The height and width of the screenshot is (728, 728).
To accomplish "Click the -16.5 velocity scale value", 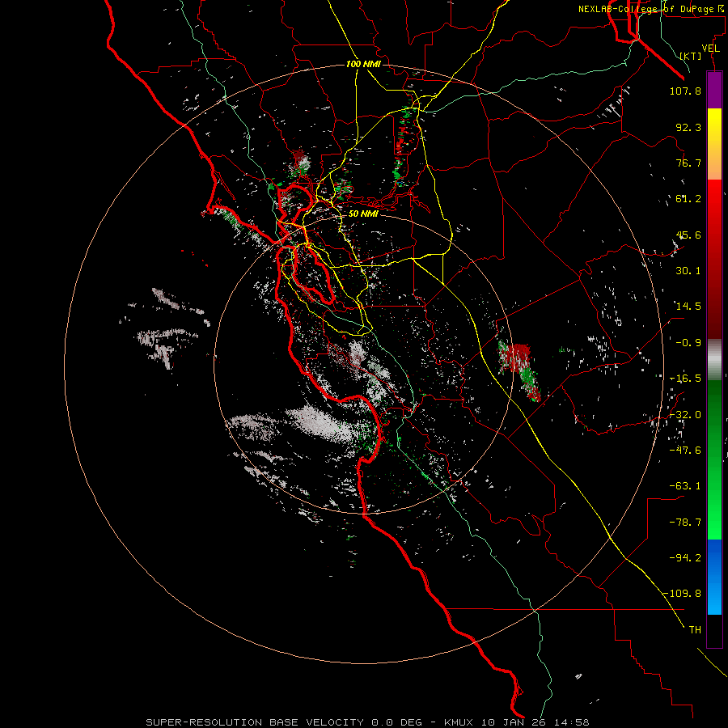I will tap(685, 379).
